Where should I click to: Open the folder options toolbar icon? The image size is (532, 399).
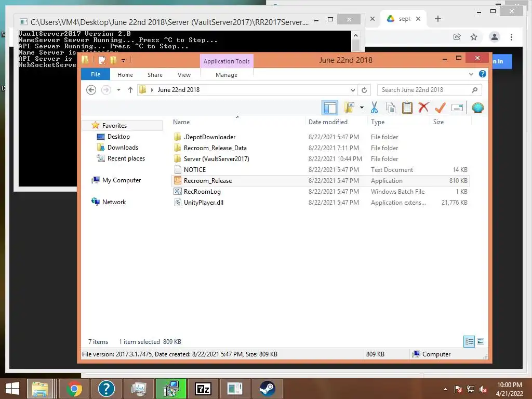(x=349, y=108)
